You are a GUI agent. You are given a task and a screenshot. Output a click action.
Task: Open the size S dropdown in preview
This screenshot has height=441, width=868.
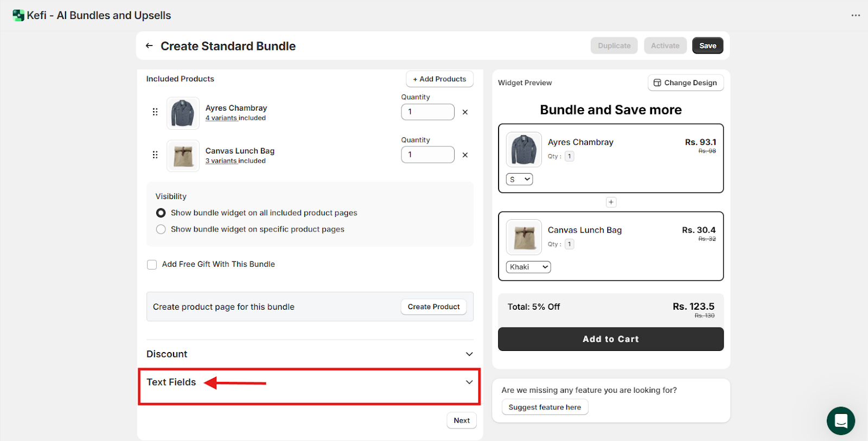519,180
